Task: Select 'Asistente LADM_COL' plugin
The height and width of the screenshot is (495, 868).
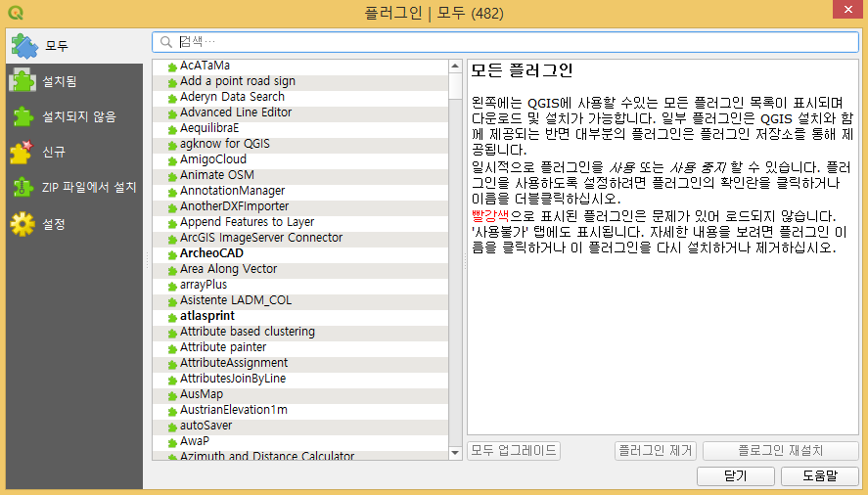Action: (x=300, y=300)
